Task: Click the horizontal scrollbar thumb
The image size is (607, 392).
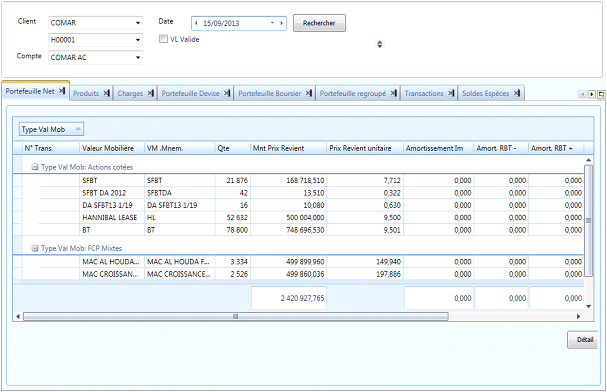Action: [x=236, y=317]
